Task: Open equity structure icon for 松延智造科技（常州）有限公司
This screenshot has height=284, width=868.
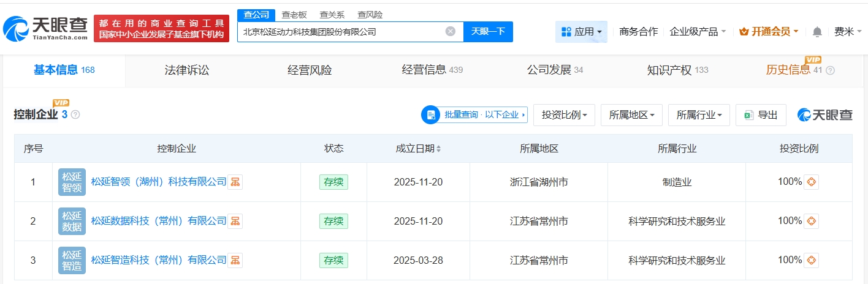Action: click(235, 260)
